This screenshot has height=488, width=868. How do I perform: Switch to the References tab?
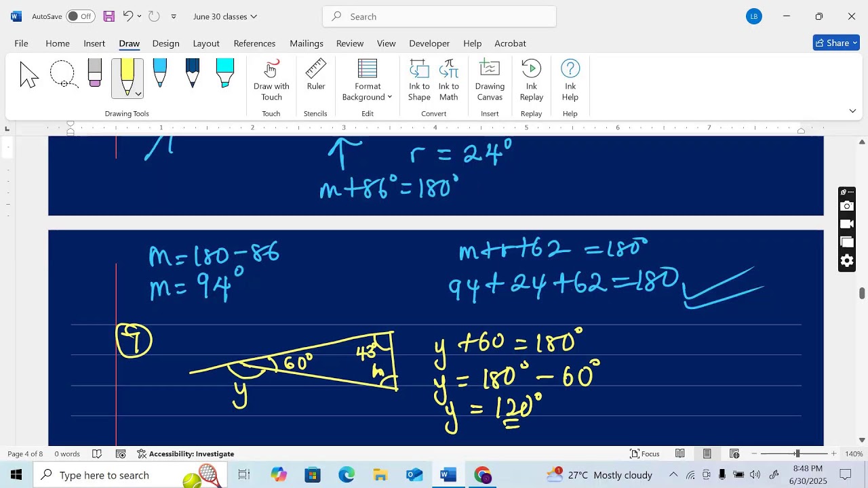[x=254, y=43]
